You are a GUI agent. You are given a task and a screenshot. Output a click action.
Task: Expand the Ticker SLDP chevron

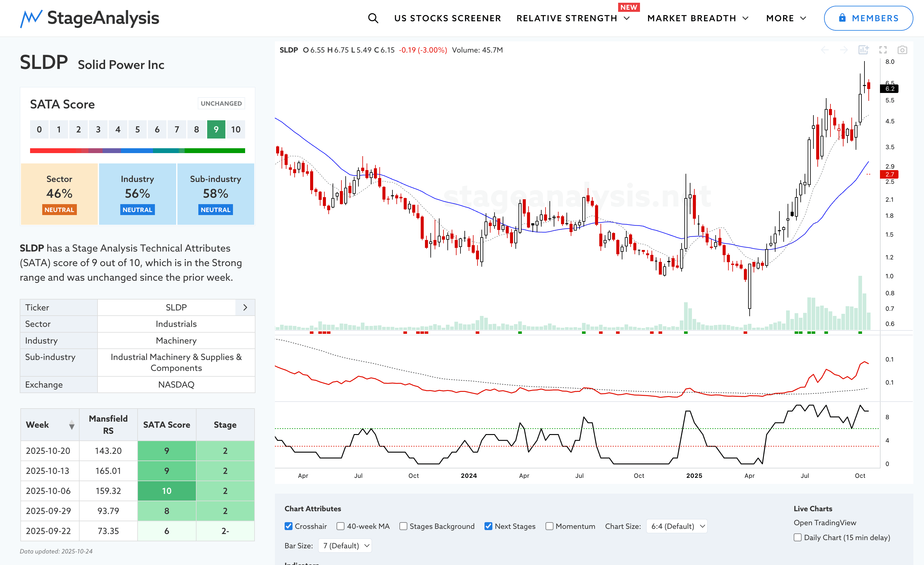[x=245, y=307]
